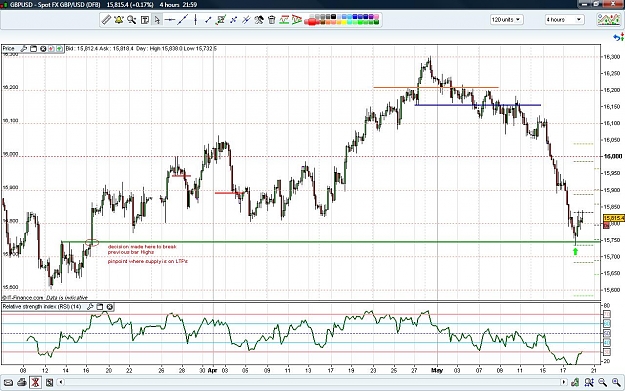This screenshot has height=391, width=625.
Task: Pick the black color swatch
Action: 333,17
